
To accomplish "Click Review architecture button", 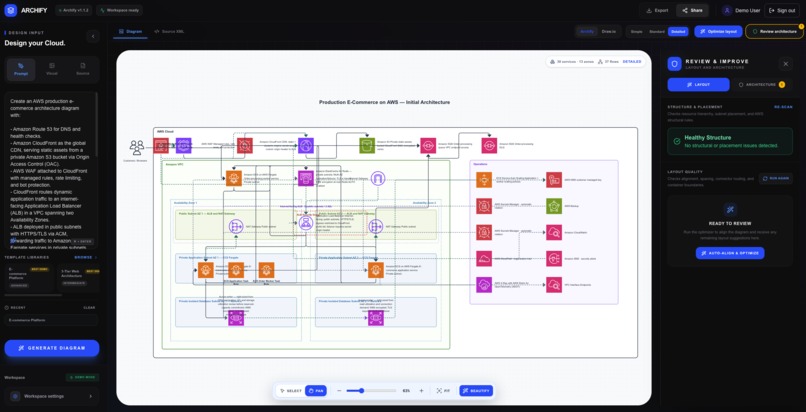I will pyautogui.click(x=774, y=31).
